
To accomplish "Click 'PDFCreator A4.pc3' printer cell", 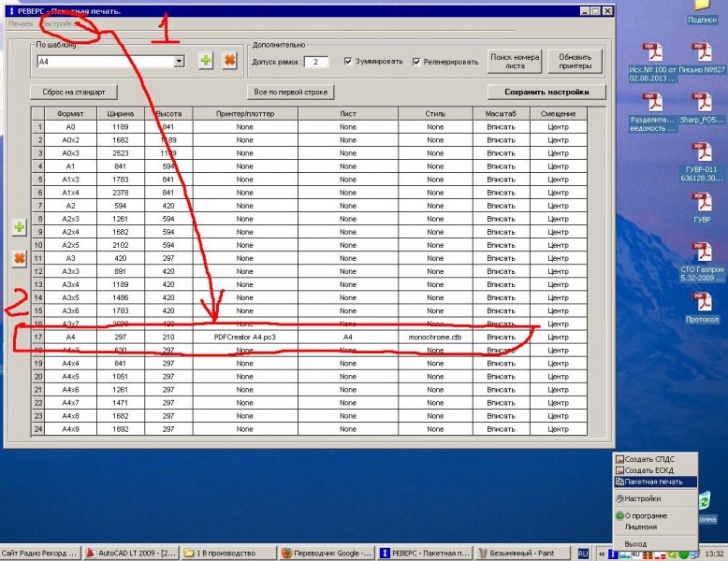I will pos(245,338).
